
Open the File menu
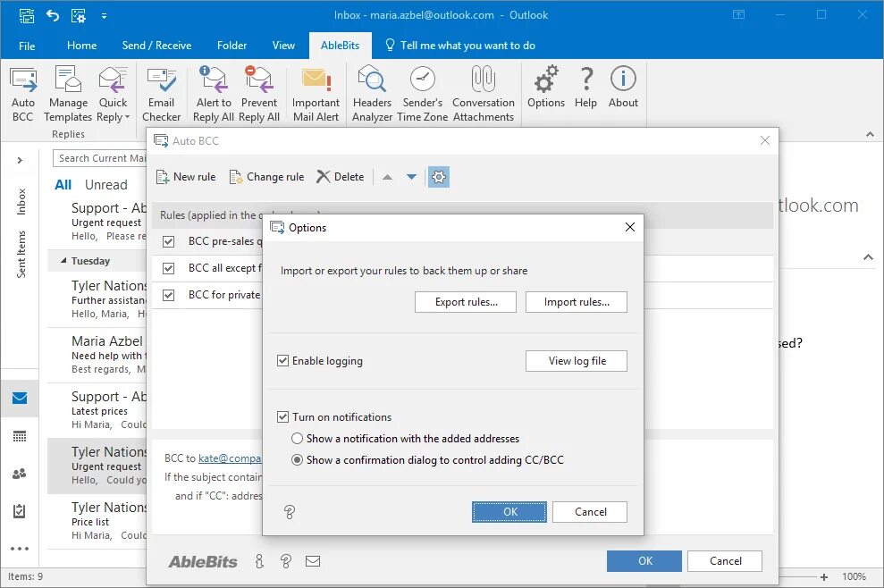[x=27, y=46]
